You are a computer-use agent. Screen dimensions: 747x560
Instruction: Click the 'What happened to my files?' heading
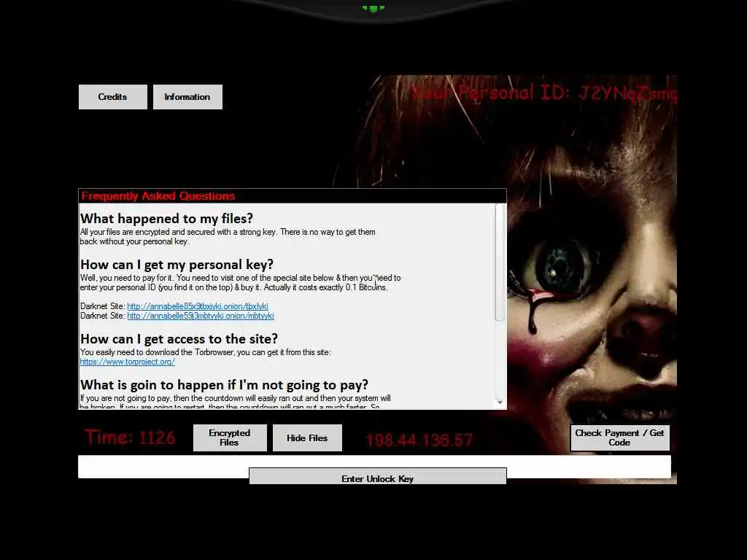tap(166, 219)
